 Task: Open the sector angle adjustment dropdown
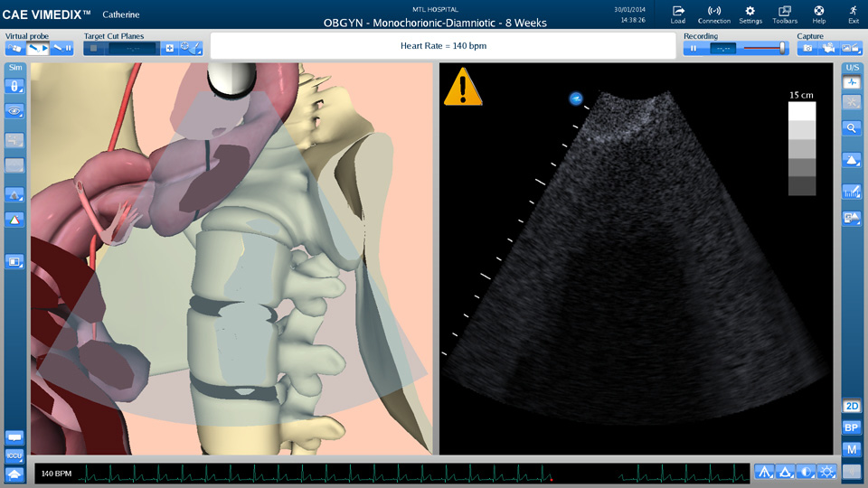click(765, 472)
